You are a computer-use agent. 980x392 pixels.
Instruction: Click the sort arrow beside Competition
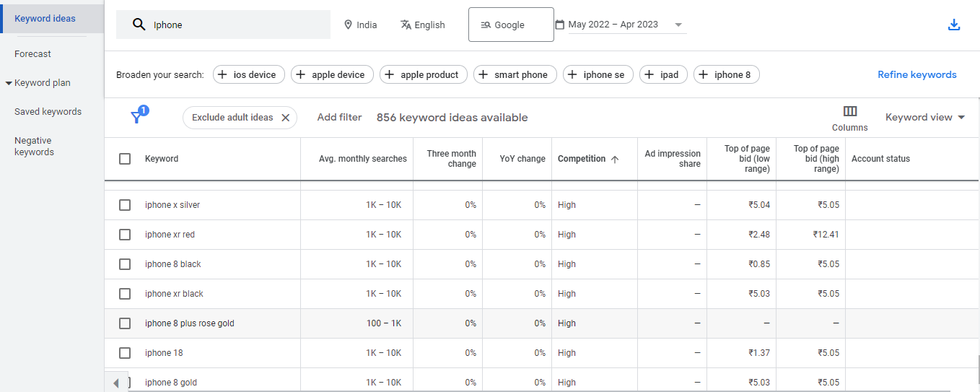pos(615,160)
